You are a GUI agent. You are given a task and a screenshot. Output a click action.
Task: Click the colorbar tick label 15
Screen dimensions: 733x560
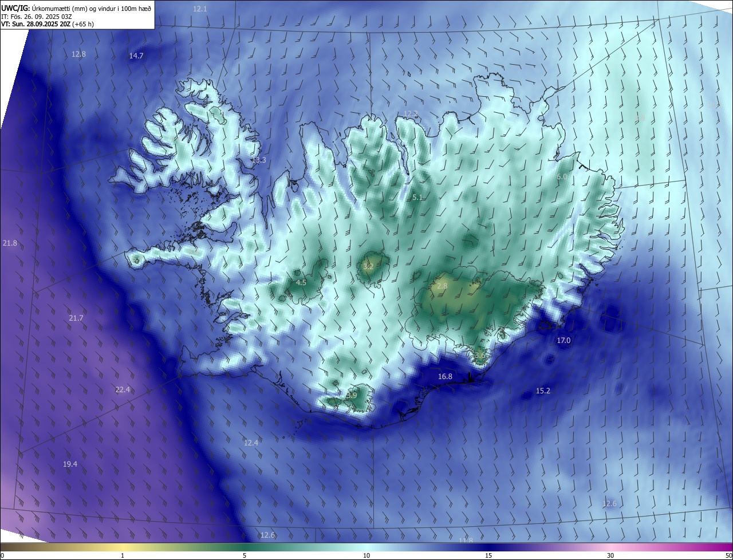[x=488, y=555]
